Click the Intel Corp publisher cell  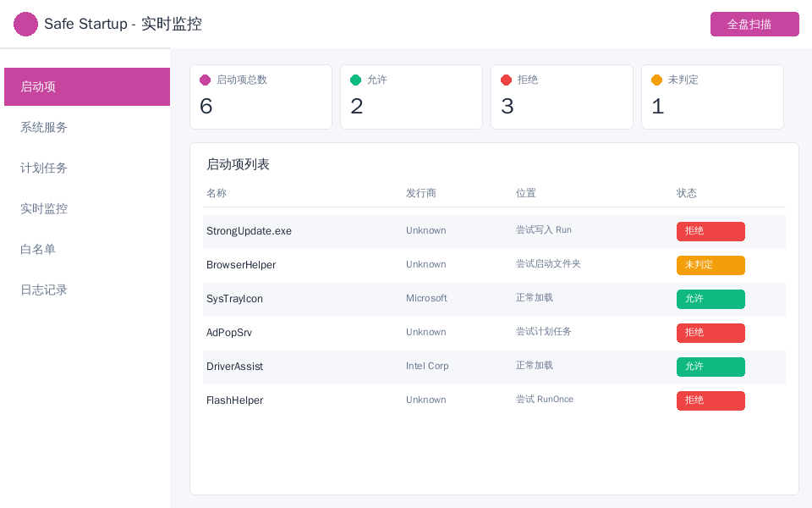pos(427,366)
